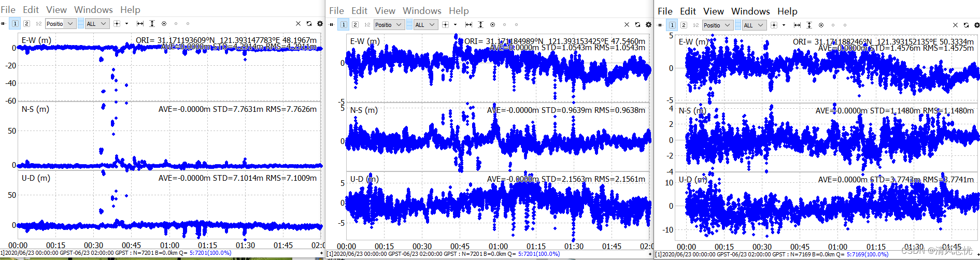Open the Edit menu of the right window
Screen dimensions: 980x260
688,11
